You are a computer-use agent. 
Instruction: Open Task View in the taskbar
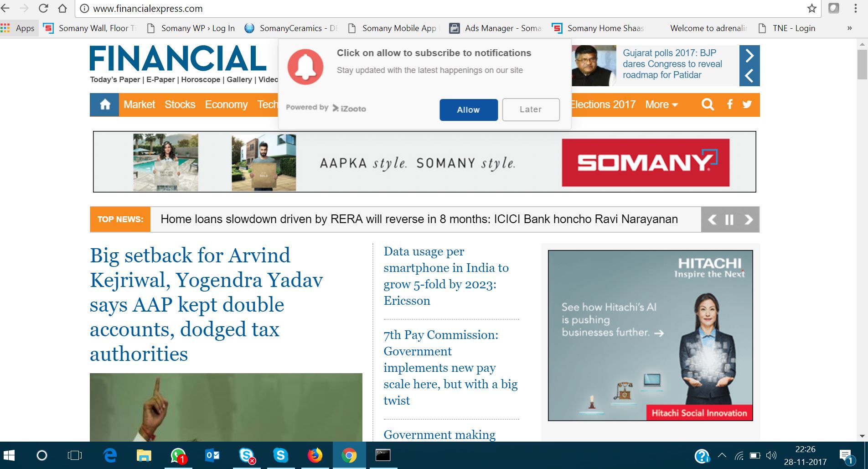tap(74, 455)
